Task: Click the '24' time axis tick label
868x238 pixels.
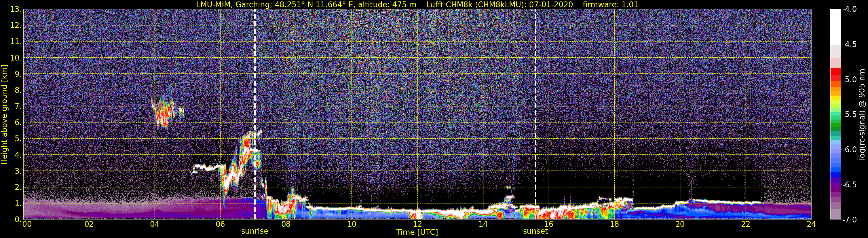Action: [811, 224]
